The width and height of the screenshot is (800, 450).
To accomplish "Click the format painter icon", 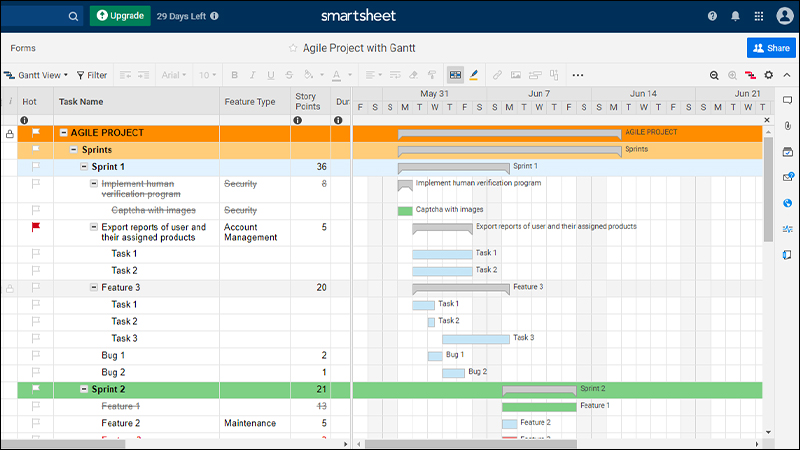I will point(432,75).
